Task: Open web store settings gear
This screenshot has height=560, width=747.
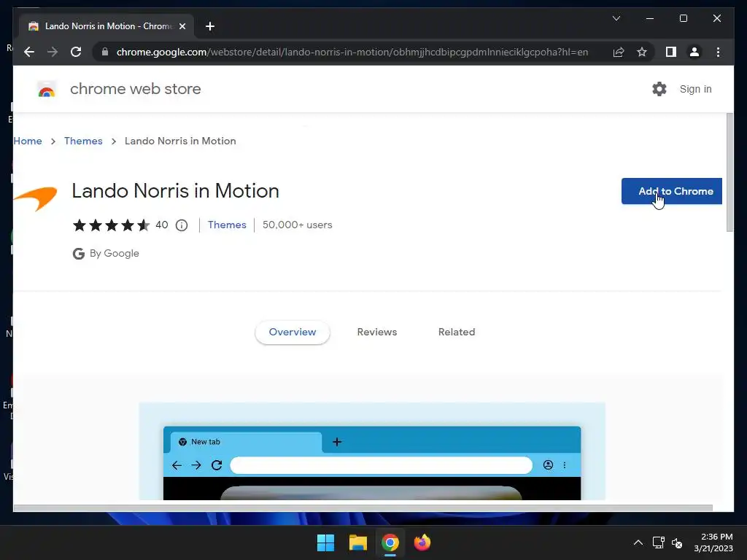Action: 659,89
